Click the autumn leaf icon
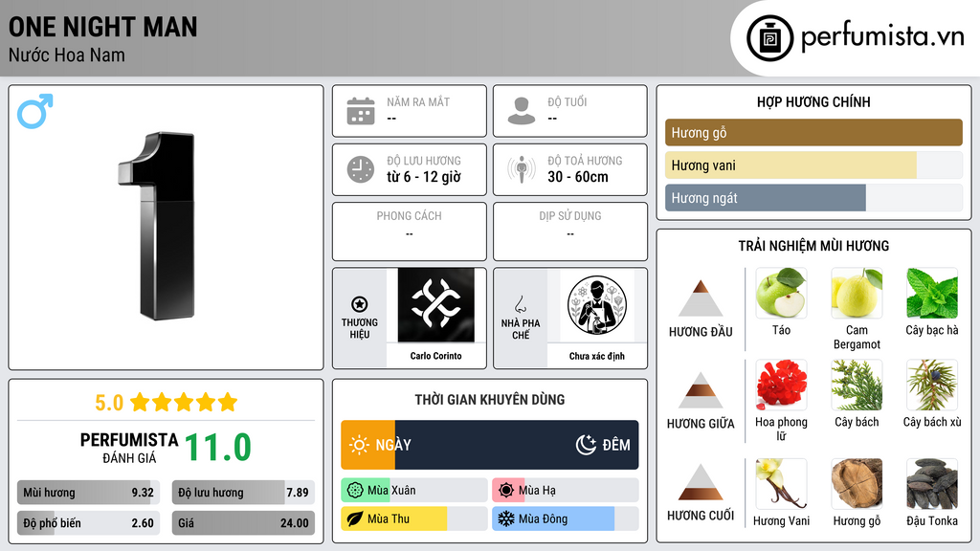 click(355, 518)
